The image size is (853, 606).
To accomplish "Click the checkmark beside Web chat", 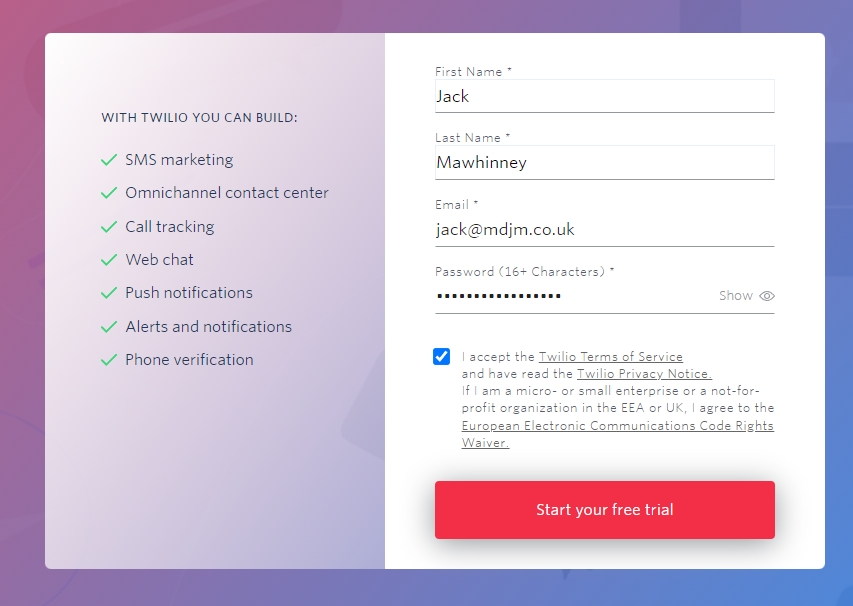I will click(109, 260).
